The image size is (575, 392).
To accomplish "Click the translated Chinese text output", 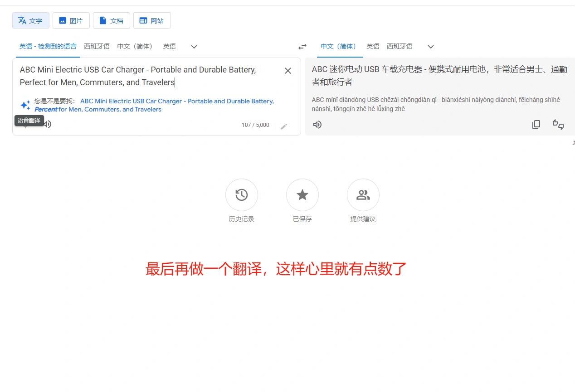I will (x=439, y=76).
